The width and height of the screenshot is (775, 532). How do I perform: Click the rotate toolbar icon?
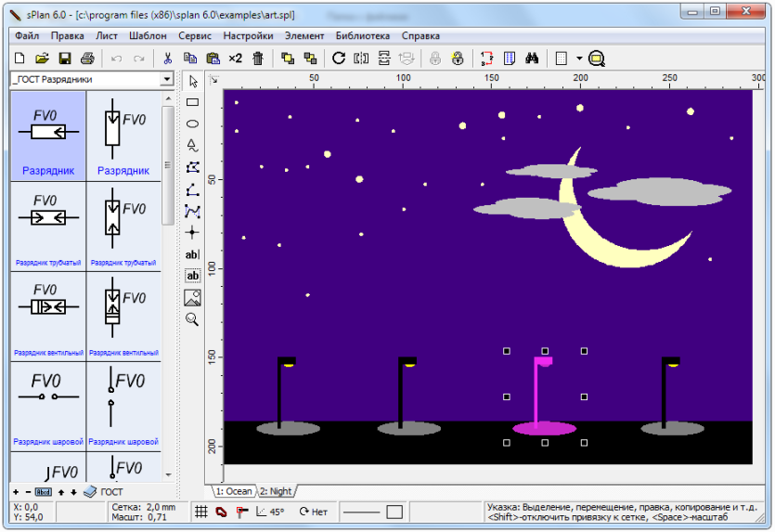[339, 58]
